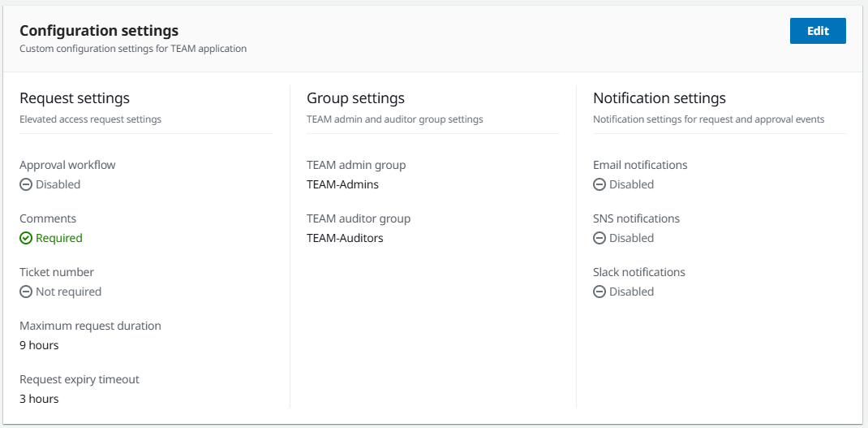The width and height of the screenshot is (868, 428).
Task: Select the TEAM-Auditors group value
Action: [345, 238]
